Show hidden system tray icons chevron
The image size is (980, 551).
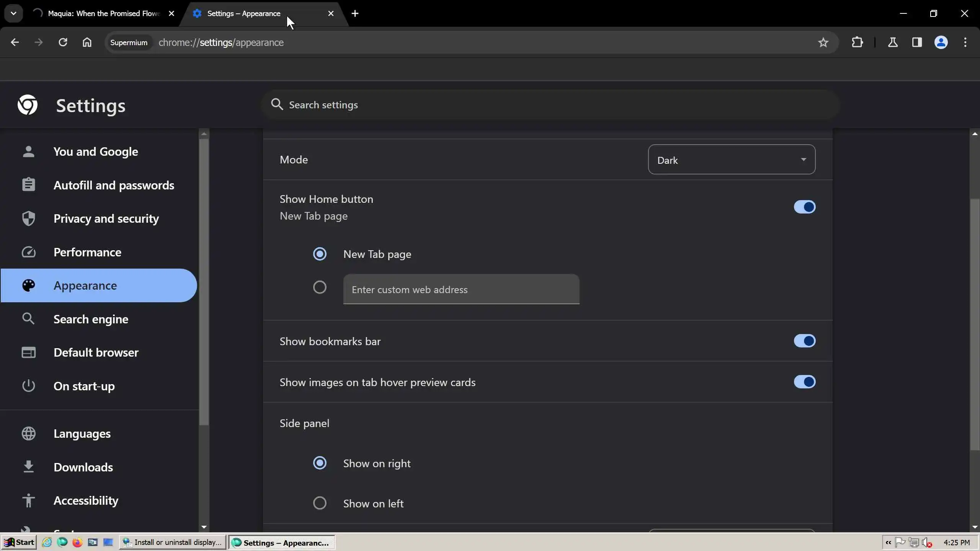[888, 542]
